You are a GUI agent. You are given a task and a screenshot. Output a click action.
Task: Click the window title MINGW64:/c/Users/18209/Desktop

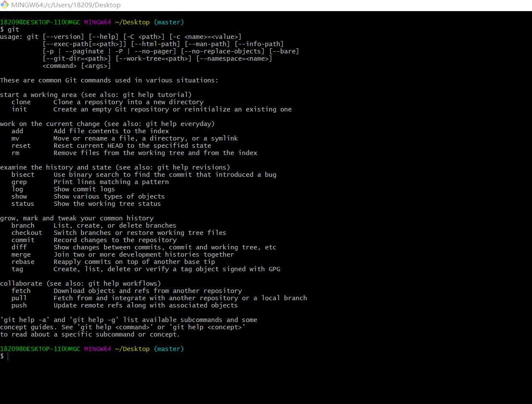[x=66, y=5]
